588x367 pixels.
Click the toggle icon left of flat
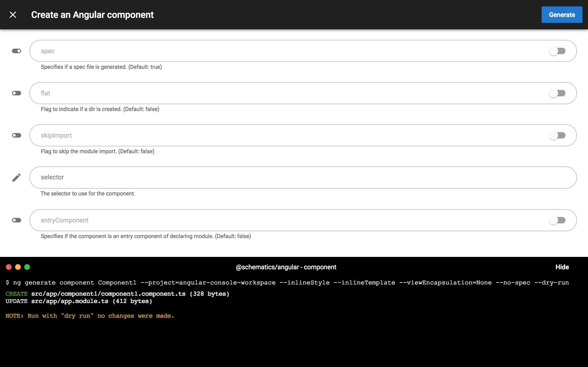click(x=17, y=93)
